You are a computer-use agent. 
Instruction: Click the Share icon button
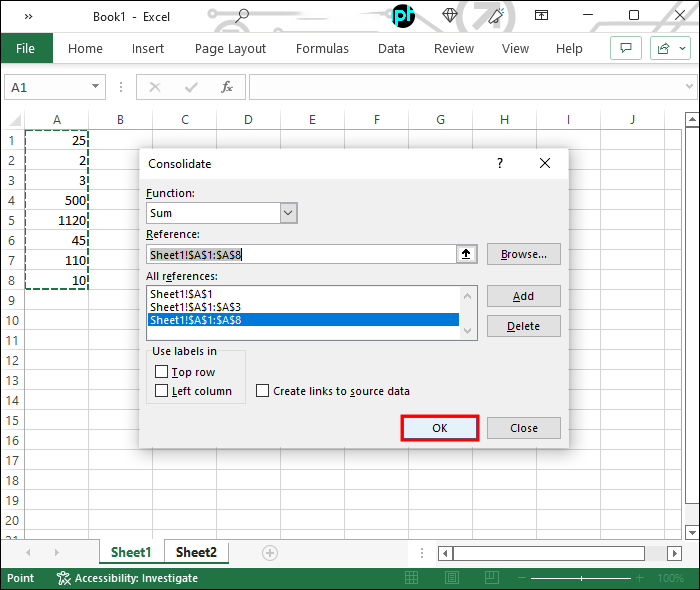pyautogui.click(x=663, y=48)
